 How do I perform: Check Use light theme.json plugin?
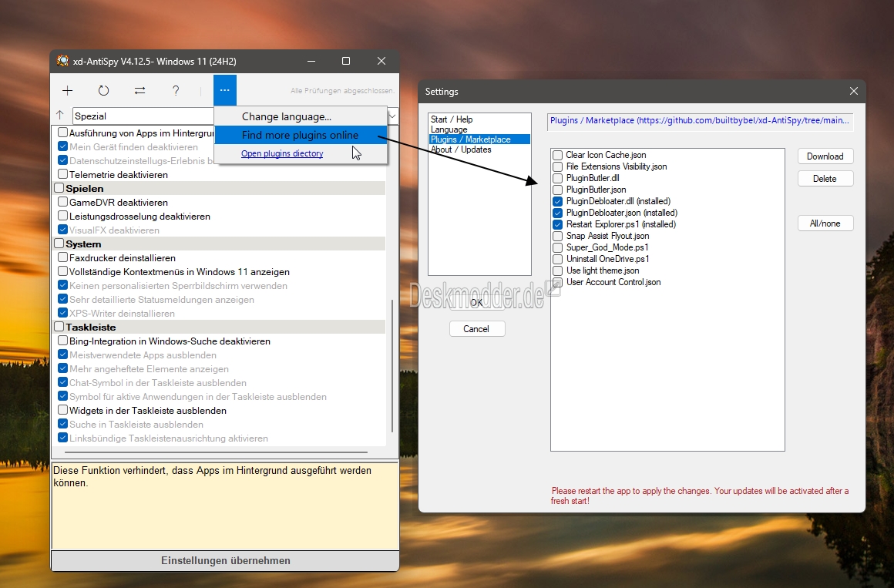(x=558, y=270)
